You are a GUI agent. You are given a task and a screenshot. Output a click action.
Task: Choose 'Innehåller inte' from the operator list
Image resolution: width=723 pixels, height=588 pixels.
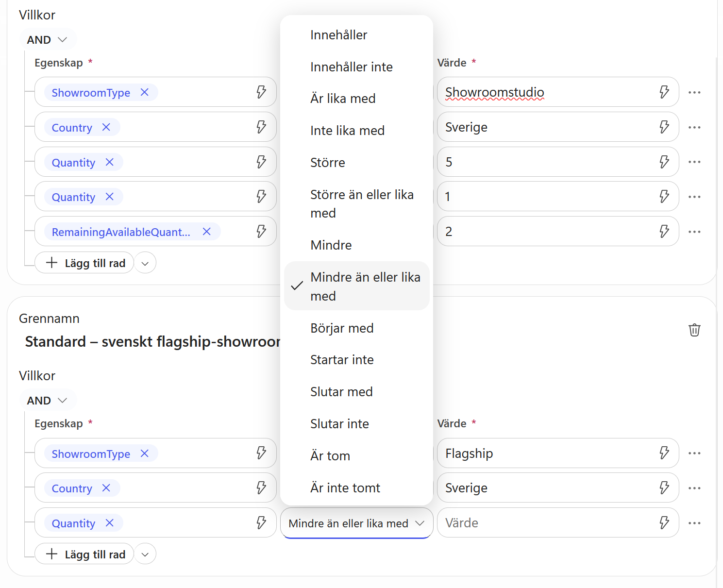tap(357, 67)
